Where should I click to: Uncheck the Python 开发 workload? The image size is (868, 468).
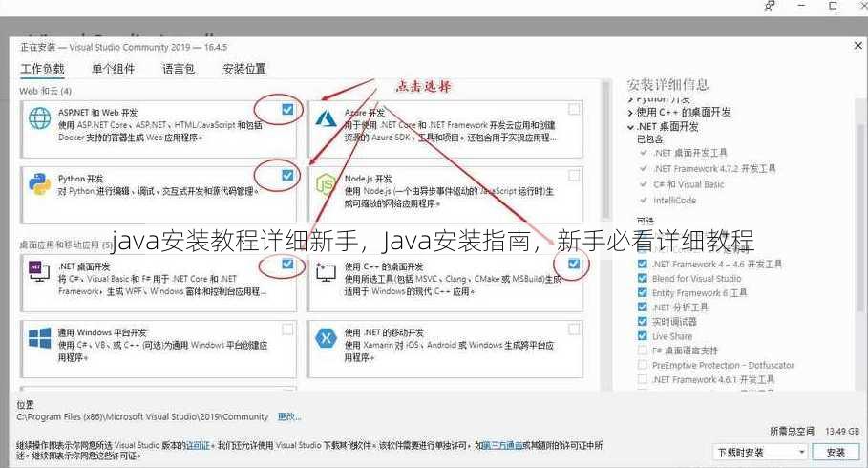point(287,175)
